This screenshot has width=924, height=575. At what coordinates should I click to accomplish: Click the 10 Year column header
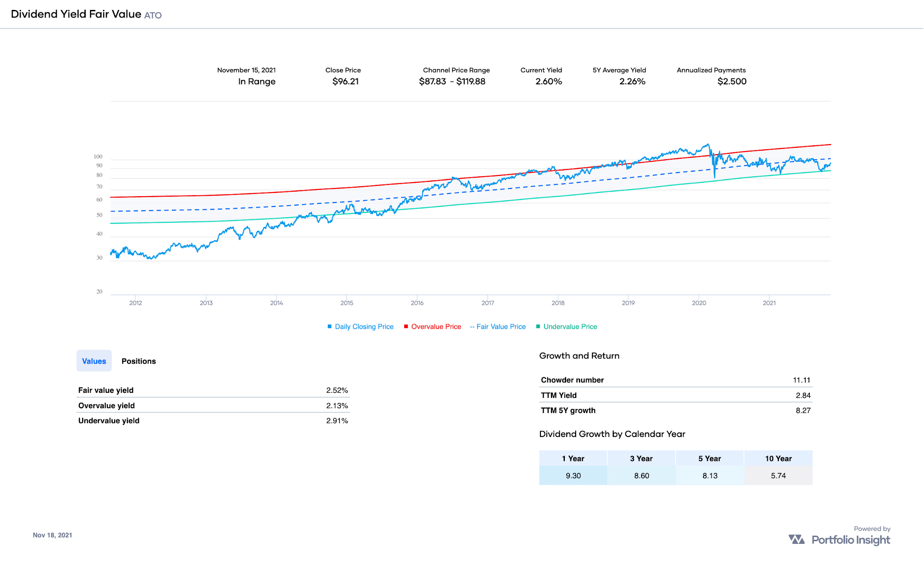[x=778, y=458]
